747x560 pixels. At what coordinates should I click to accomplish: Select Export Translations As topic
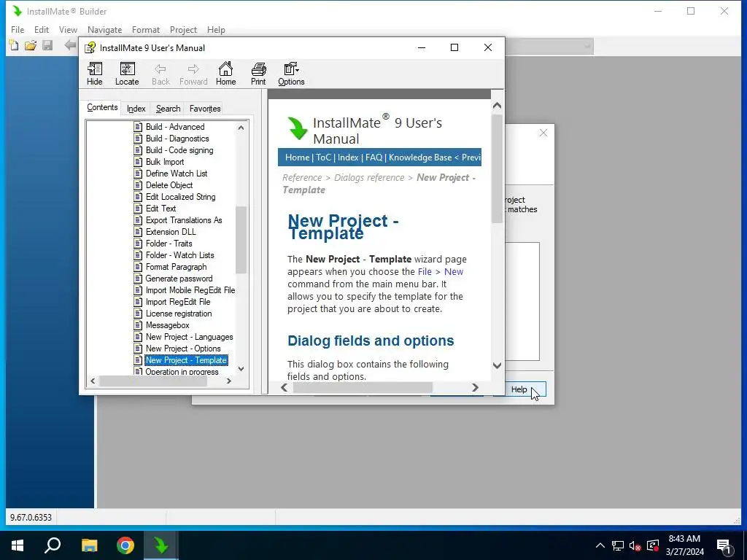(184, 220)
